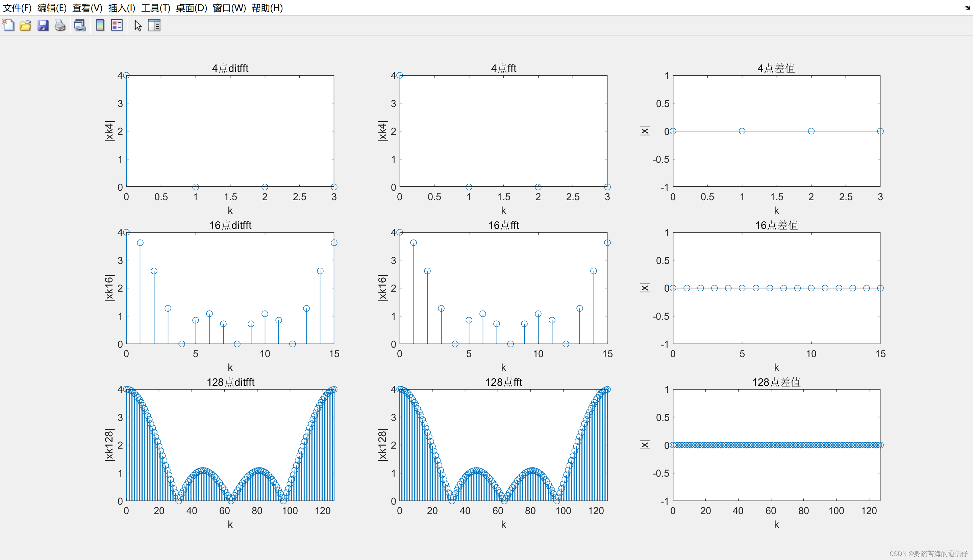Viewport: 973px width, 560px height.
Task: Click the 16点差值 plot title
Action: [776, 225]
